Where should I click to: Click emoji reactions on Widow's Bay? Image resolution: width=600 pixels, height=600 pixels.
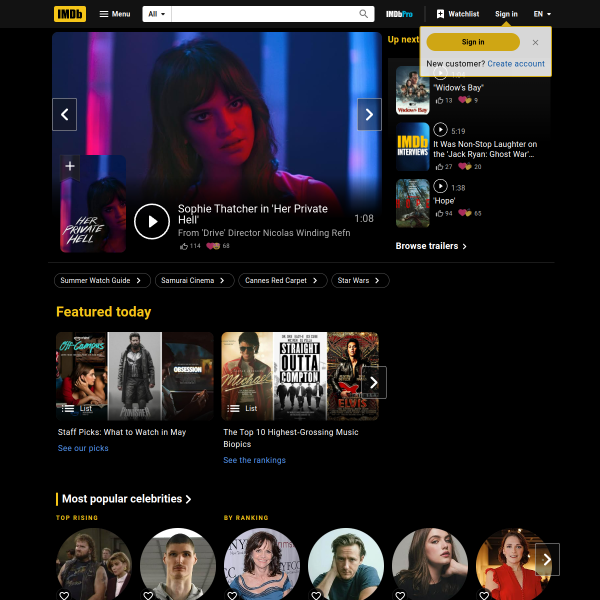pos(468,100)
